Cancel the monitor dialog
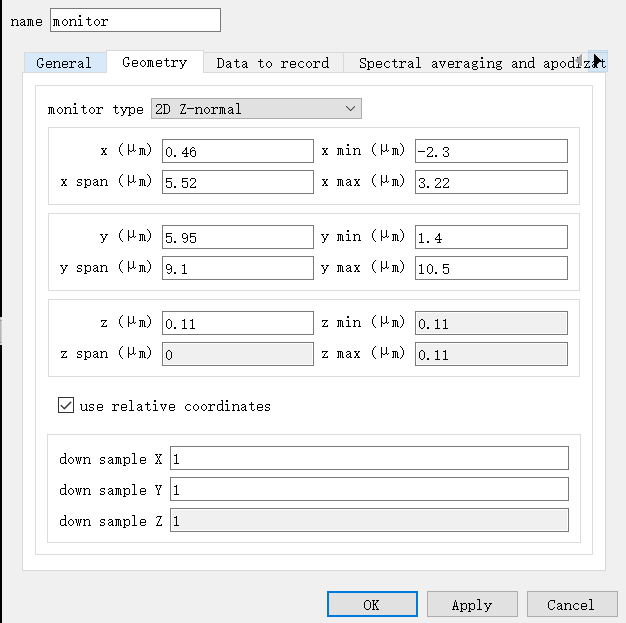The height and width of the screenshot is (623, 626). click(x=570, y=604)
